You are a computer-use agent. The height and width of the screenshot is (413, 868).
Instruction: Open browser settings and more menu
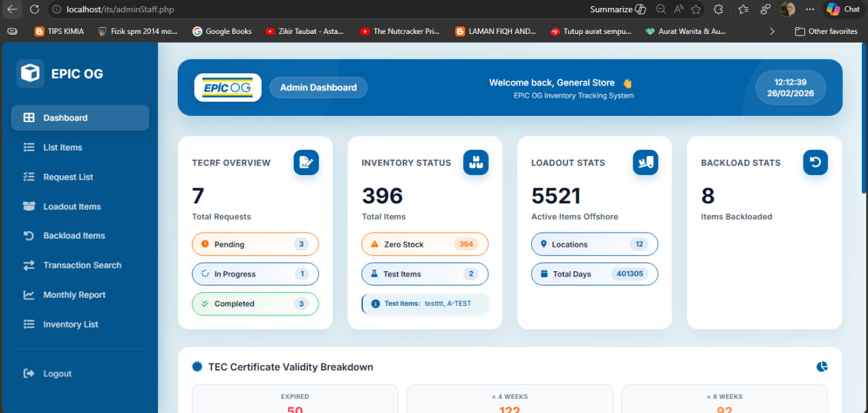coord(810,9)
